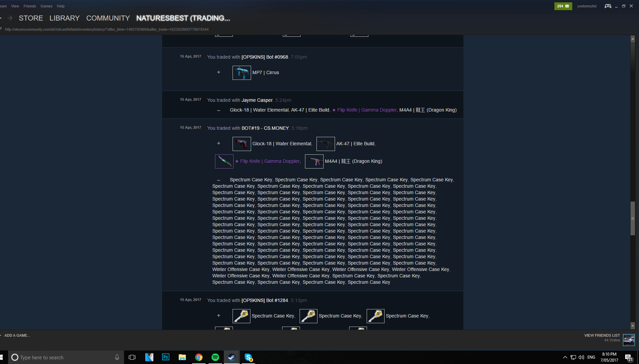639x364 pixels.
Task: Open the View menu
Action: point(15,6)
